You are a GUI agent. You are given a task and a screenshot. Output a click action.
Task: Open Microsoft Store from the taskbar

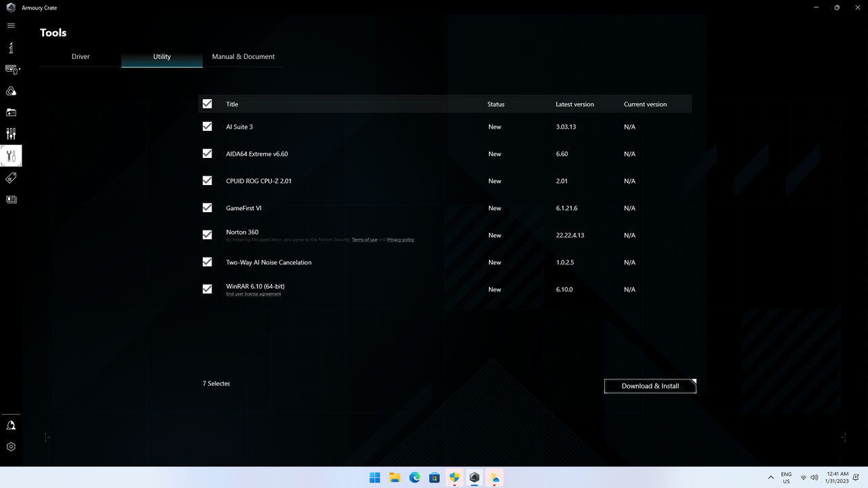pos(435,478)
